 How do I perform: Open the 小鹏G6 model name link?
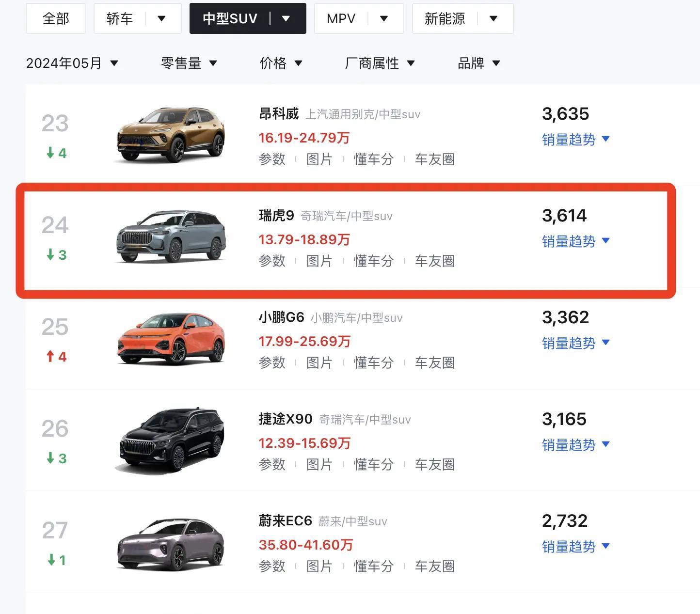(281, 317)
